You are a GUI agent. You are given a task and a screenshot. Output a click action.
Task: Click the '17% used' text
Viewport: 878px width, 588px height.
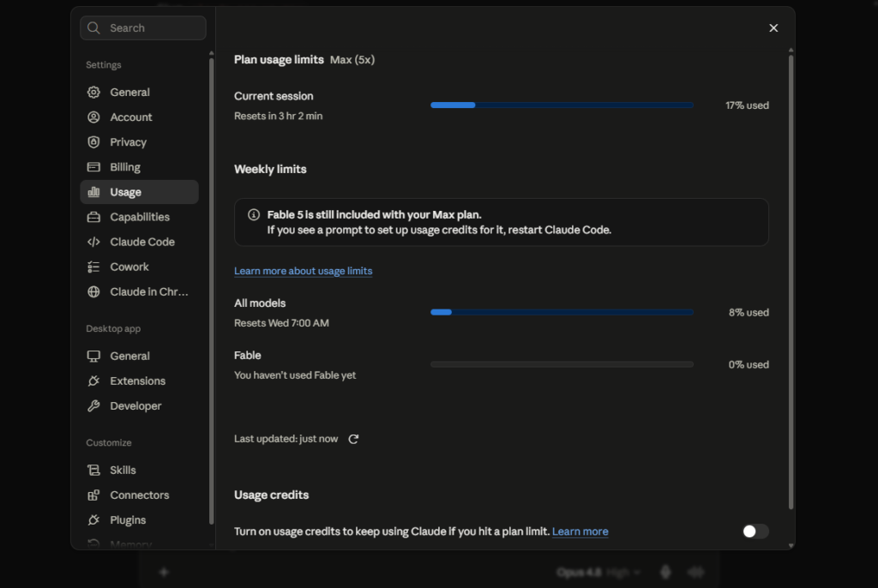747,105
